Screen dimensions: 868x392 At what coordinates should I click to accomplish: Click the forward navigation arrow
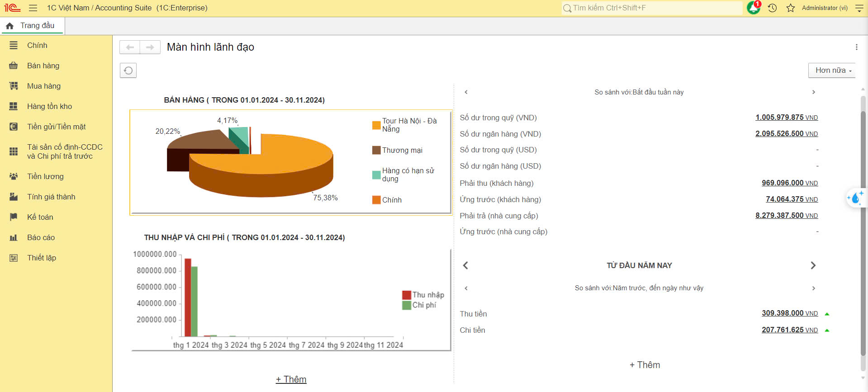(x=150, y=47)
